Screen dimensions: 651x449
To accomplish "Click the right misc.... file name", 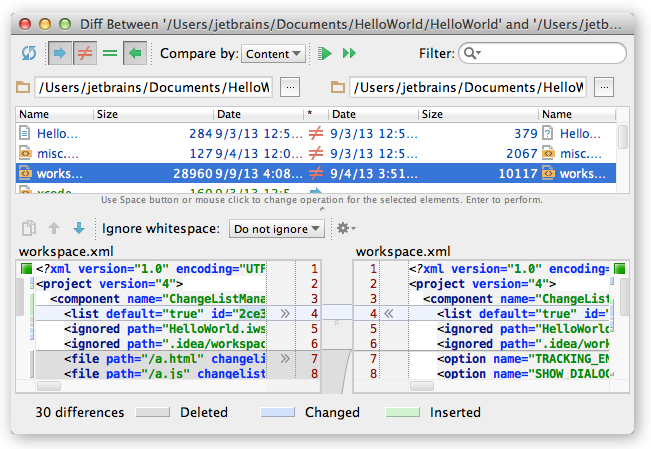I will coord(580,153).
